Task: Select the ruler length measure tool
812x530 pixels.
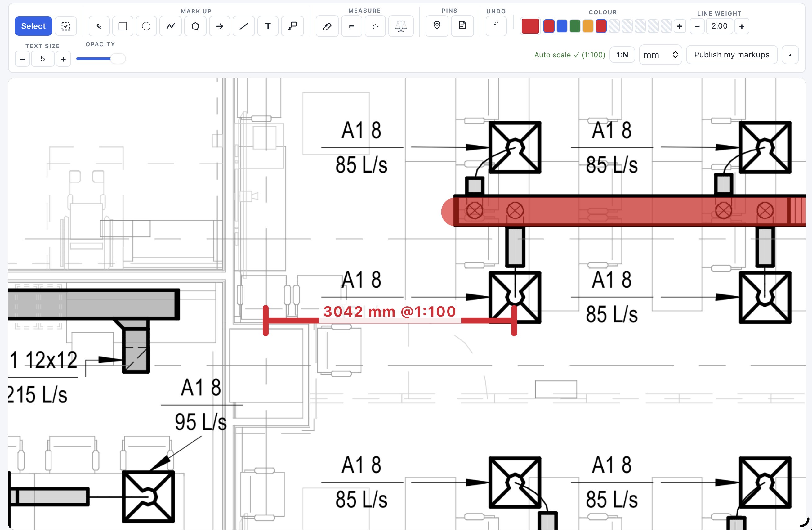Action: [x=327, y=26]
